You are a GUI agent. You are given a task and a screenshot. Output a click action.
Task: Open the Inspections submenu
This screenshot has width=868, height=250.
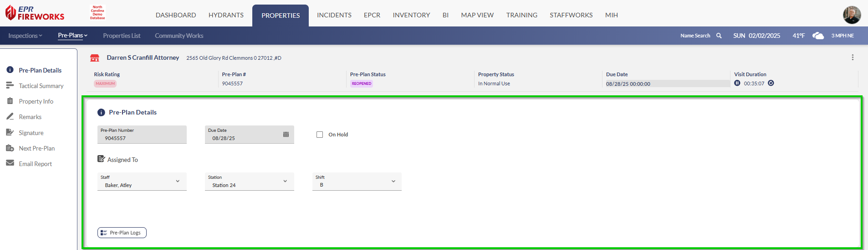(25, 36)
